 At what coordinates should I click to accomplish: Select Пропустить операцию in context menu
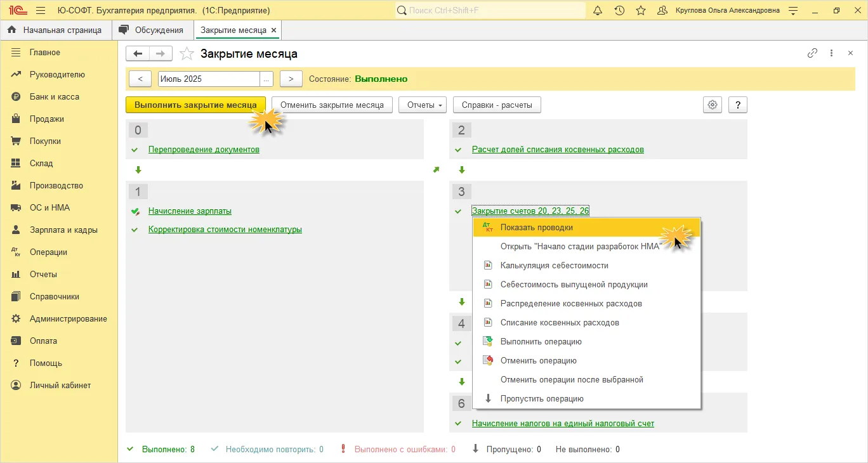pos(586,398)
